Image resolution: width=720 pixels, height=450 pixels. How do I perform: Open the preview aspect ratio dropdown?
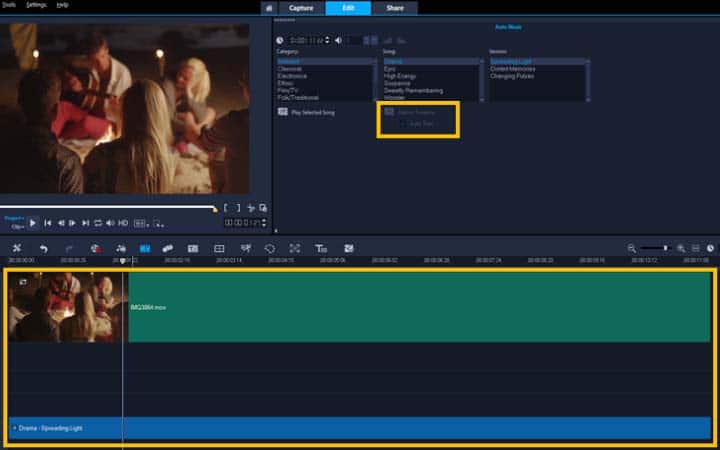click(x=140, y=224)
